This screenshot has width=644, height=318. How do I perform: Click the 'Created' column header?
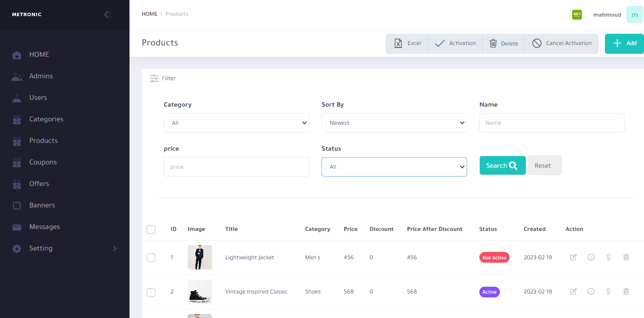pos(535,229)
